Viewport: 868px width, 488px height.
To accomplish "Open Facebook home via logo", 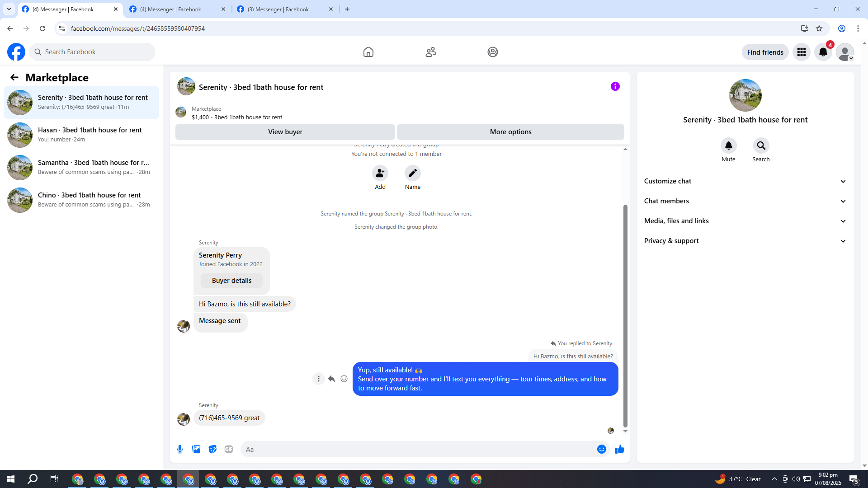I will 16,52.
